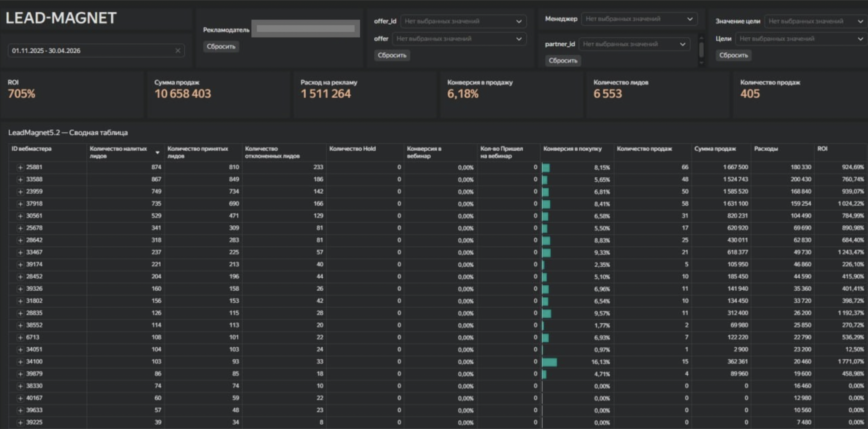Expand row for webmaster 33588
The width and height of the screenshot is (868, 429).
click(20, 179)
